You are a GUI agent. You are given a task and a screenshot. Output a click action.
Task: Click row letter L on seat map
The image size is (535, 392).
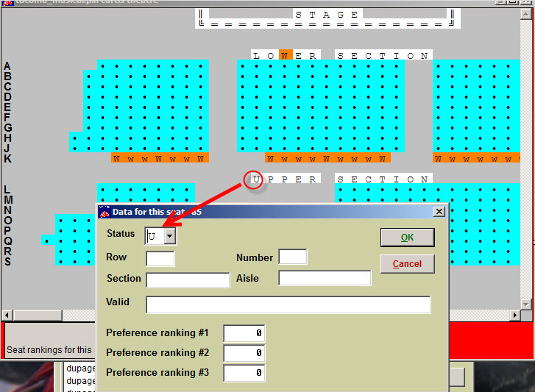click(7, 190)
